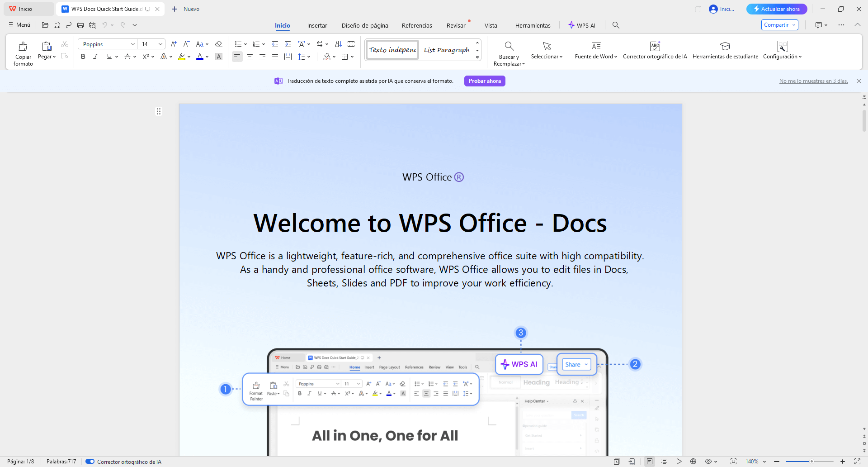Start reading mode with the play icon
Image resolution: width=868 pixels, height=467 pixels.
point(679,462)
